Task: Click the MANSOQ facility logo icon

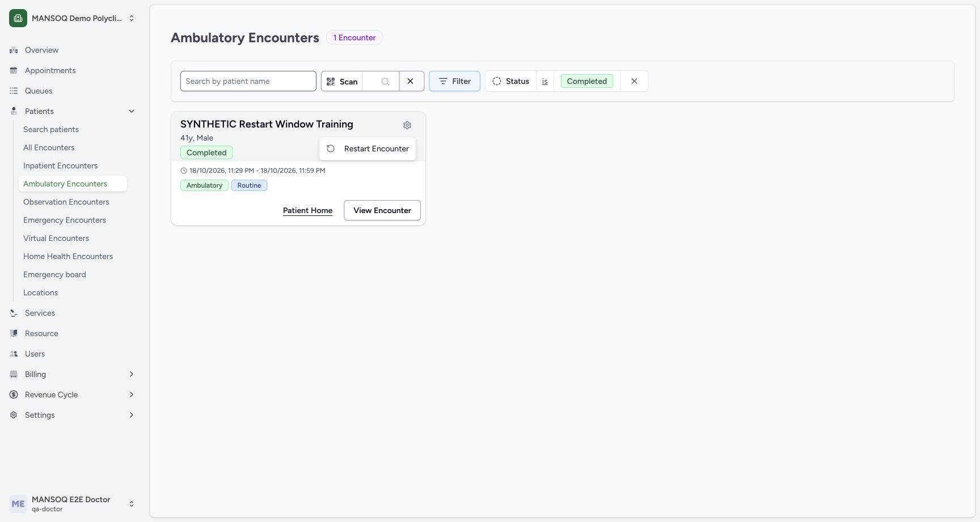Action: 18,18
